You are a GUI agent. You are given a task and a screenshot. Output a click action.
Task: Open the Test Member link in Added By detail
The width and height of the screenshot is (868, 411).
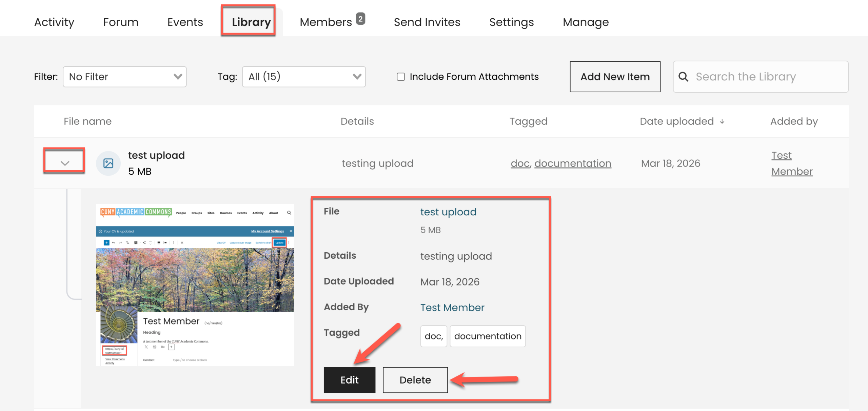(452, 307)
